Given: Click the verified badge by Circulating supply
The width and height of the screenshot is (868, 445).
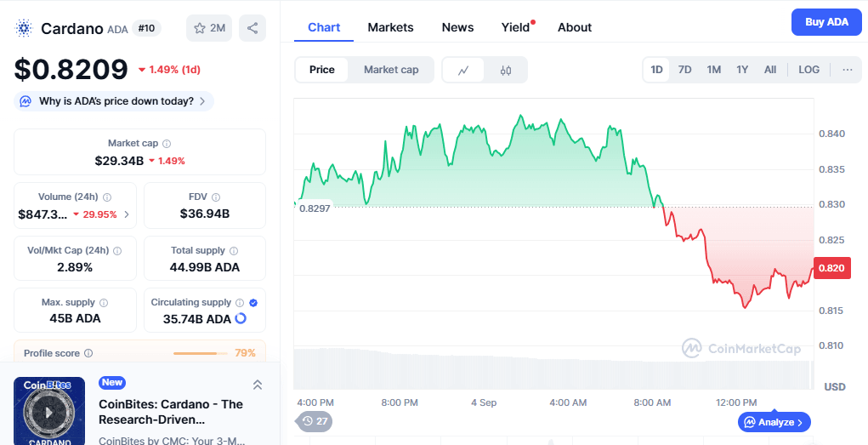Looking at the screenshot, I should tap(253, 303).
